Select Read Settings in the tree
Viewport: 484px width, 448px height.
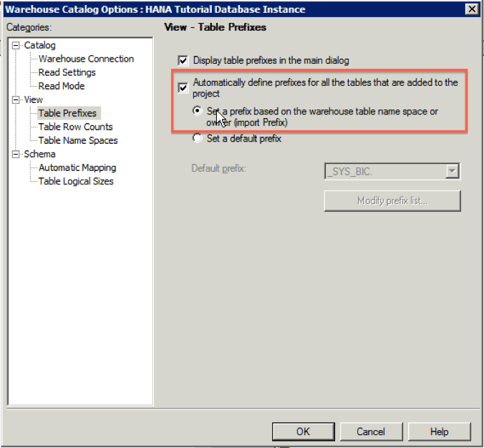coord(67,72)
